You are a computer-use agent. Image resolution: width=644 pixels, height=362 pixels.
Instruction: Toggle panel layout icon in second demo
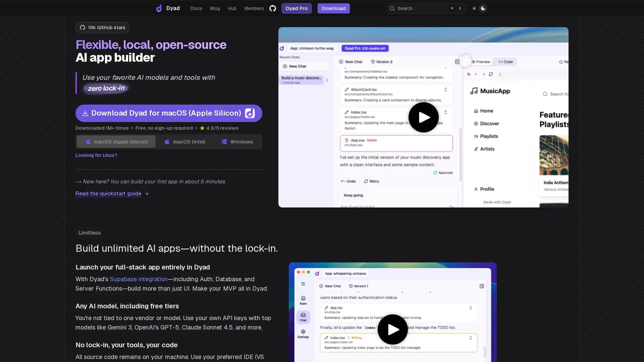pyautogui.click(x=482, y=286)
